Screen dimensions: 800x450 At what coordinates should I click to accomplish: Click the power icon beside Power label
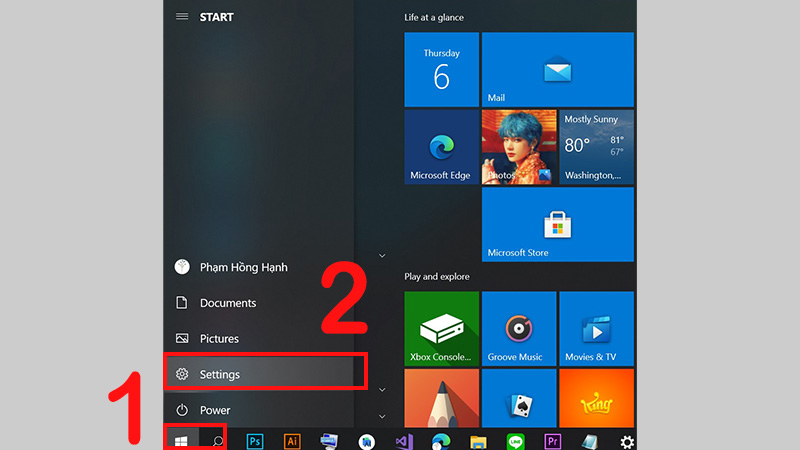coord(182,410)
